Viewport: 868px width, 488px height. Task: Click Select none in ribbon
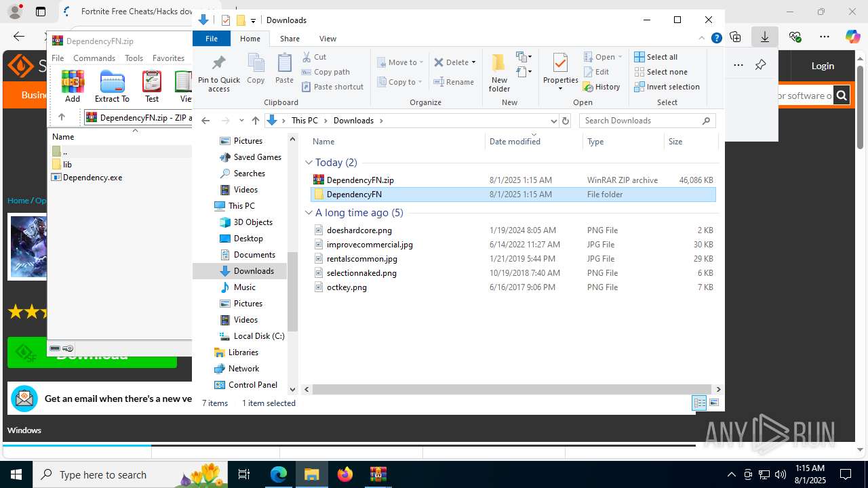660,72
